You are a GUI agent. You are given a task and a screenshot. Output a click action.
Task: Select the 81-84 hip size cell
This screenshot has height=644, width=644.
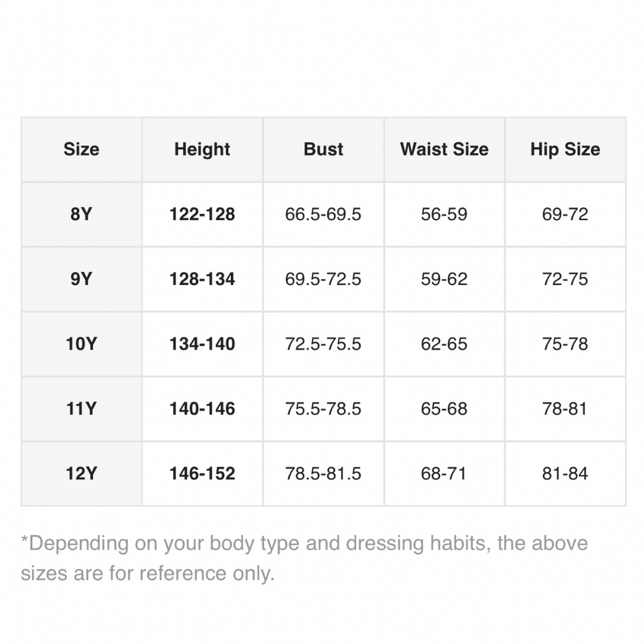[565, 474]
